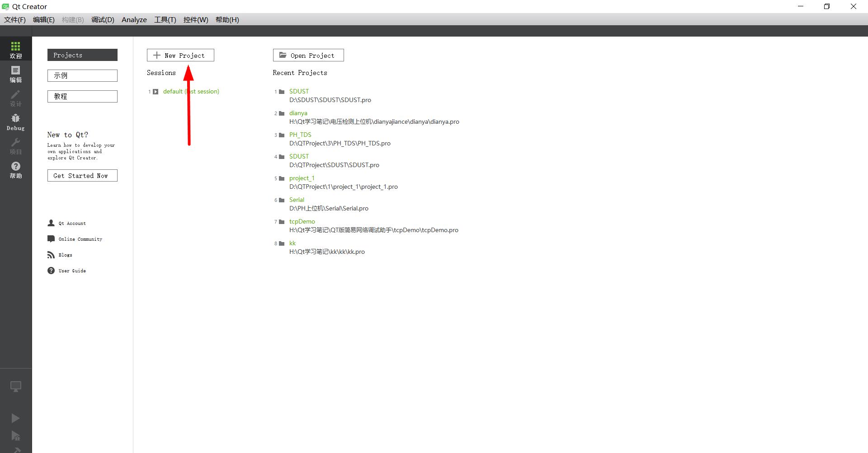Click folder icon beside Serial project
Image resolution: width=868 pixels, height=453 pixels.
282,200
